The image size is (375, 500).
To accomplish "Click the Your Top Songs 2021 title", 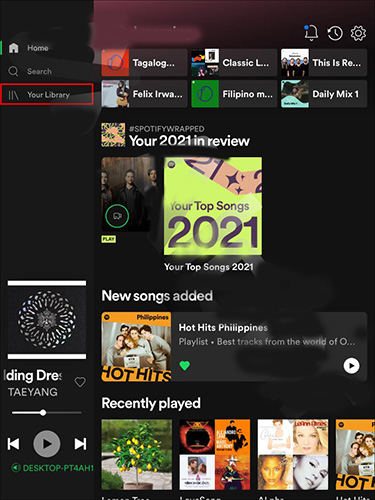I will click(x=209, y=267).
